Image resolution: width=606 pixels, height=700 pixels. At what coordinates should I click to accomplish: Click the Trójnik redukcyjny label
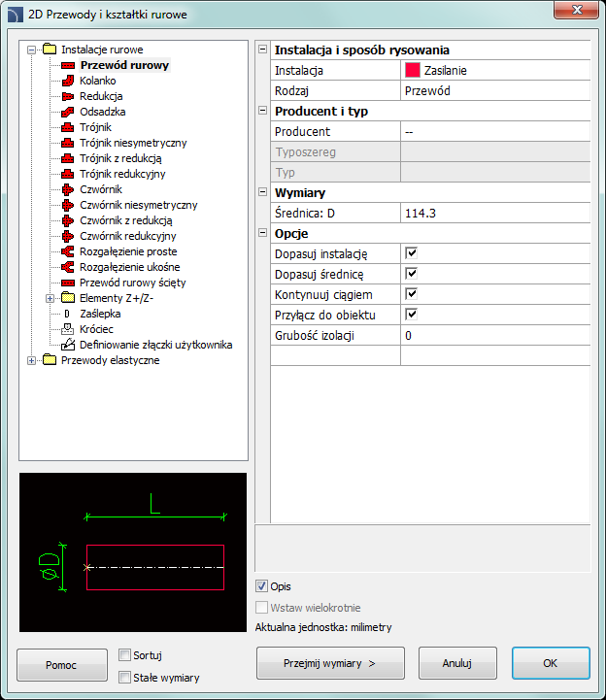tap(122, 174)
